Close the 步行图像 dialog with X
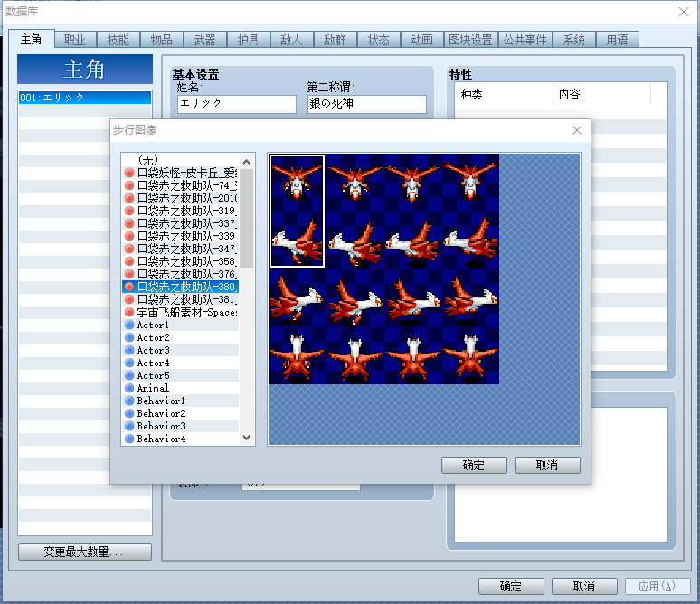This screenshot has width=700, height=604. pyautogui.click(x=577, y=130)
